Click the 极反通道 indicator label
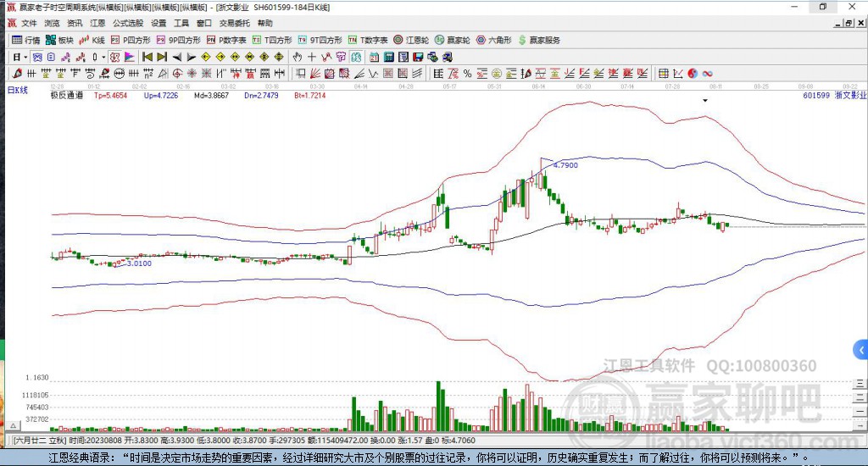 point(67,95)
